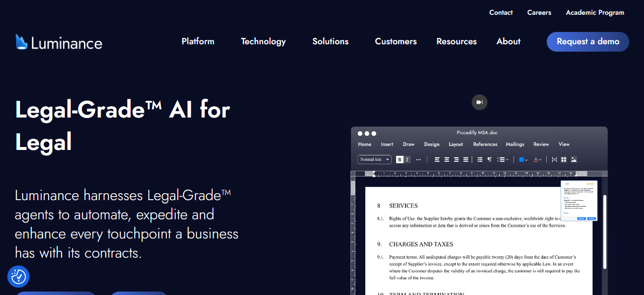644x295 pixels.
Task: Click the blue highlight color swatch
Action: tap(521, 159)
